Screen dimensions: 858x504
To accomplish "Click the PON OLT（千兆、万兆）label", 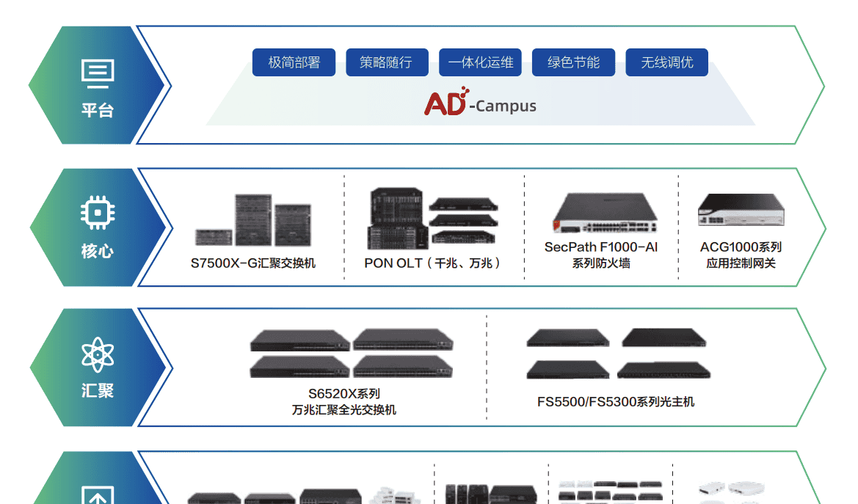I will (x=433, y=263).
